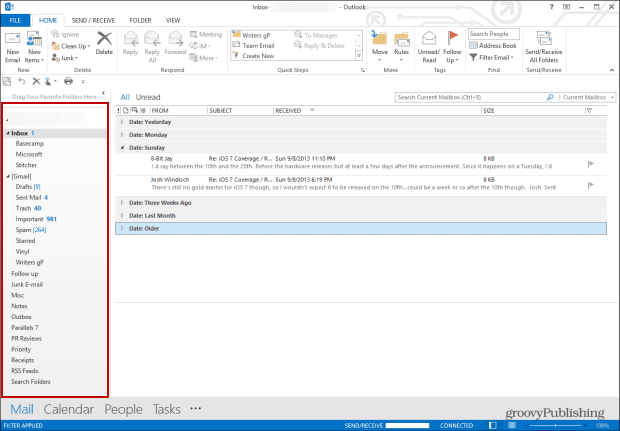The image size is (620, 431).
Task: Switch to SEND / RECEIVE tab
Action: tap(93, 21)
